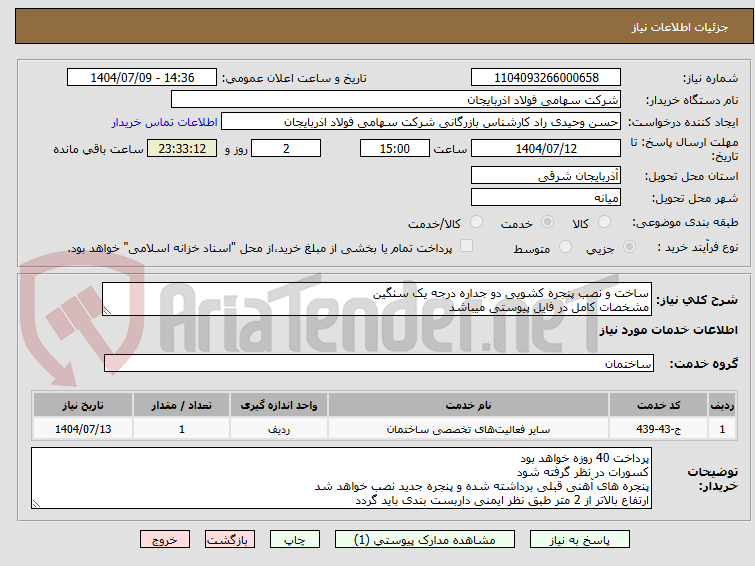Click the شرح کلی نیاز description textarea
755x566 pixels.
click(377, 300)
